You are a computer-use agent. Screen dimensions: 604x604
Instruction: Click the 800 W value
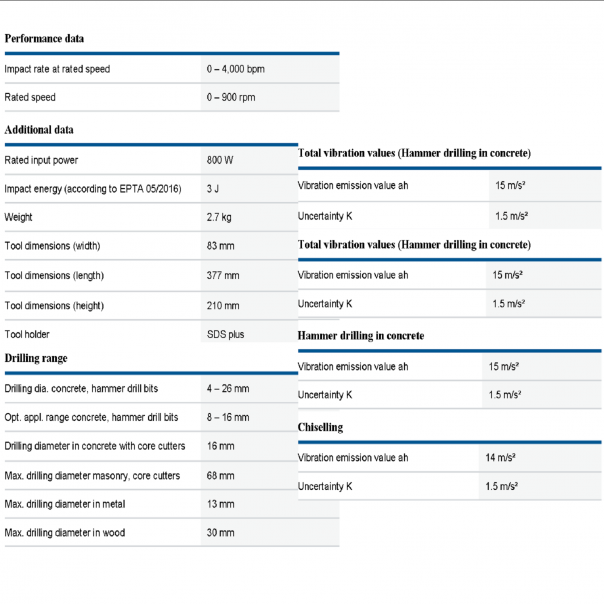(220, 160)
